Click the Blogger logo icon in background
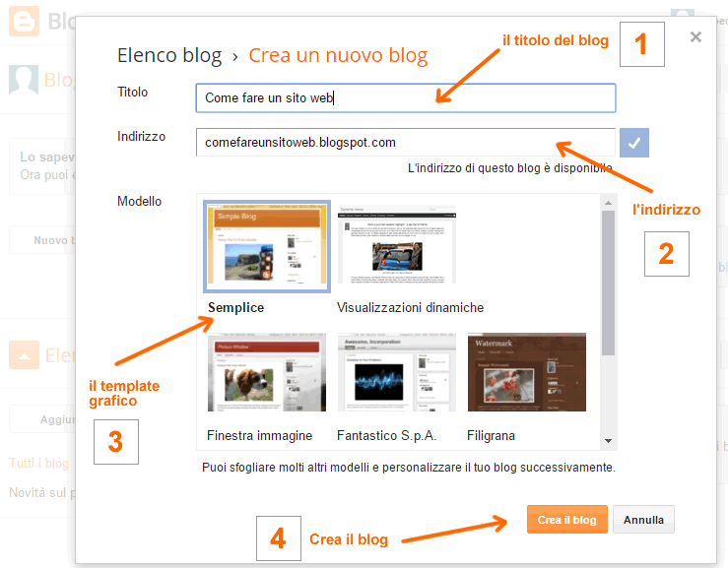Image resolution: width=728 pixels, height=568 pixels. pyautogui.click(x=25, y=21)
